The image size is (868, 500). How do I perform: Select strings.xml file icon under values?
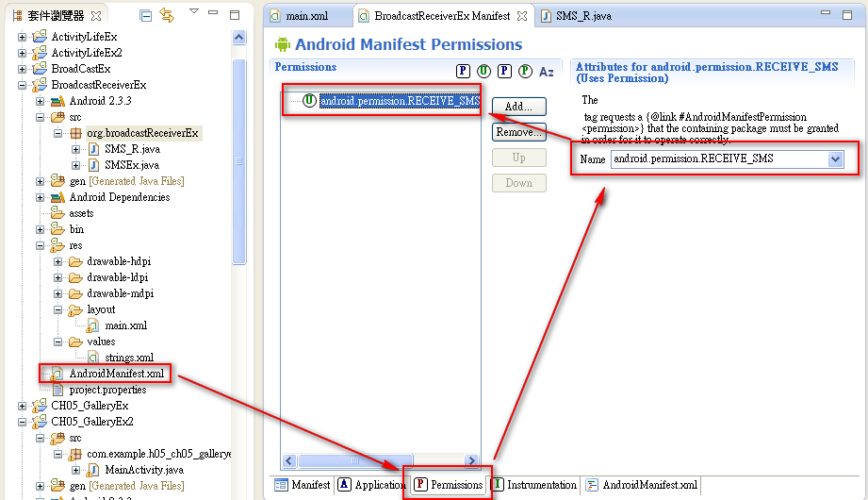(x=93, y=358)
